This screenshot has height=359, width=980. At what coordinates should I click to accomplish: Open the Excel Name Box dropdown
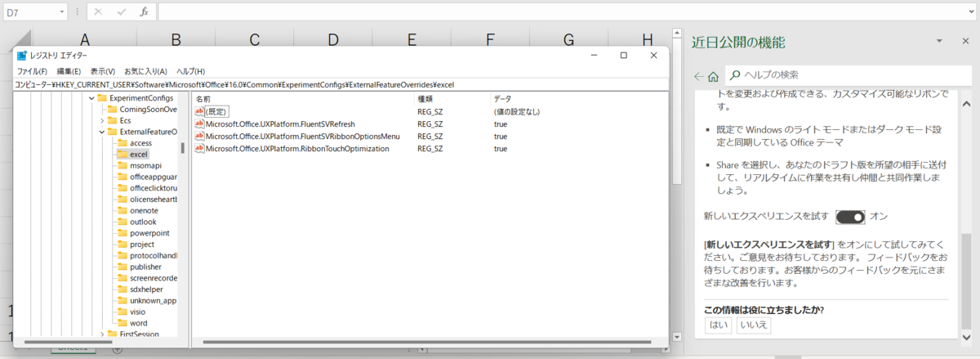click(x=62, y=12)
